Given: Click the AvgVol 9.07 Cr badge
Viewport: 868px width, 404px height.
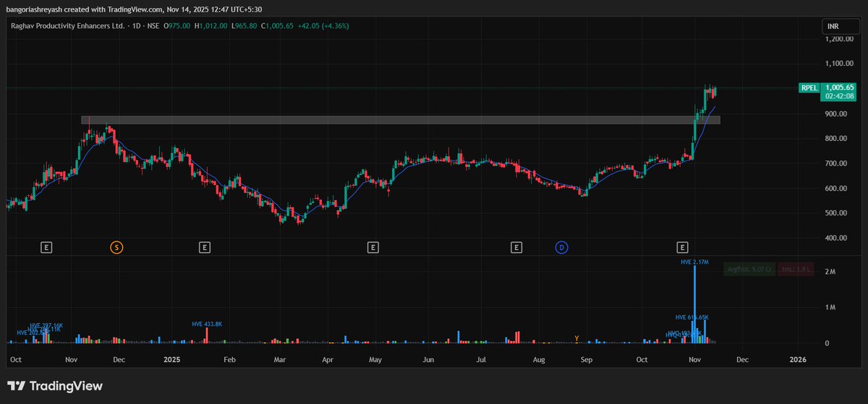Looking at the screenshot, I should (x=749, y=270).
